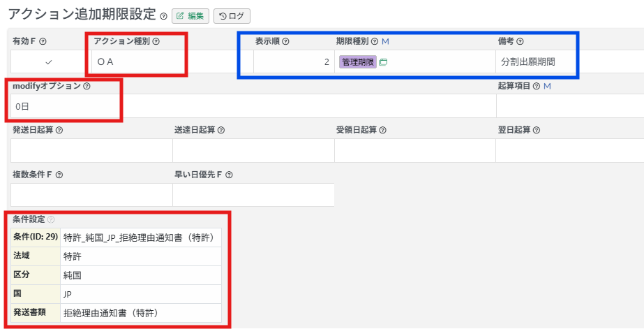The height and width of the screenshot is (329, 644).
Task: Click the M link beside 起算項目
Action: (x=547, y=86)
